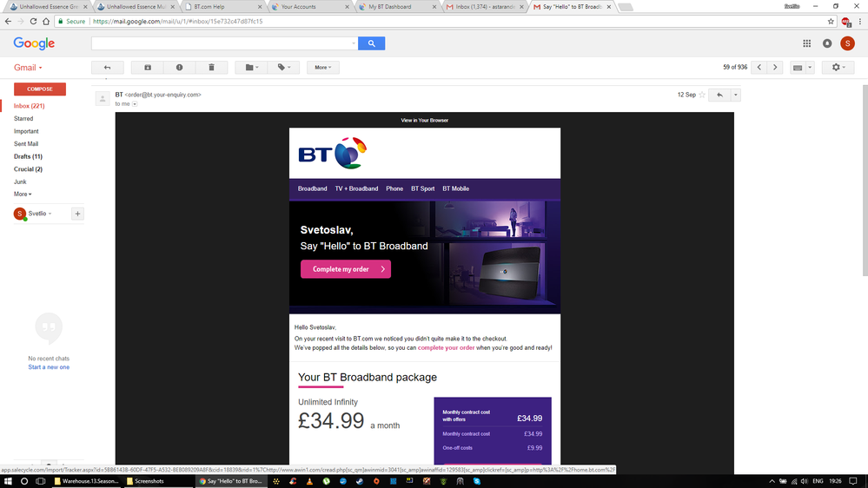Select Phone in BT email nav
This screenshot has width=868, height=488.
[394, 188]
